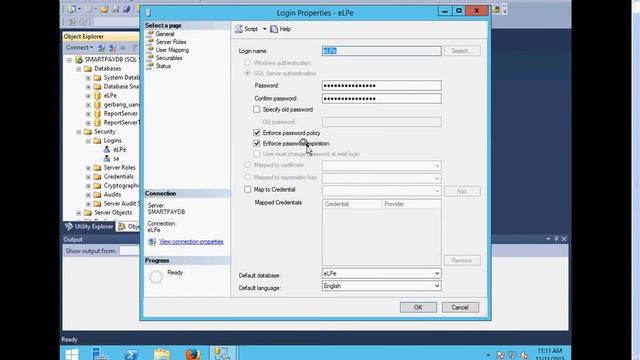640x360 pixels.
Task: Click the Credentials folder icon
Action: pos(97,177)
